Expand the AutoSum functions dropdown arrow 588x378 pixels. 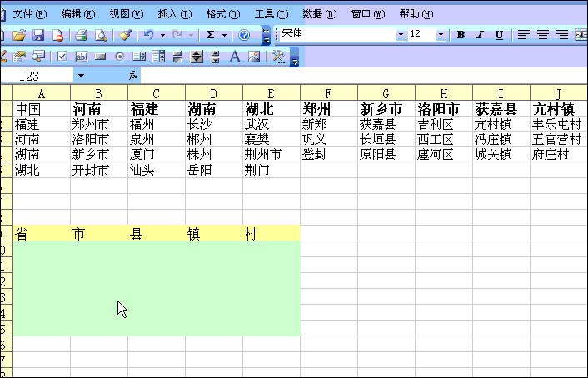pyautogui.click(x=224, y=35)
